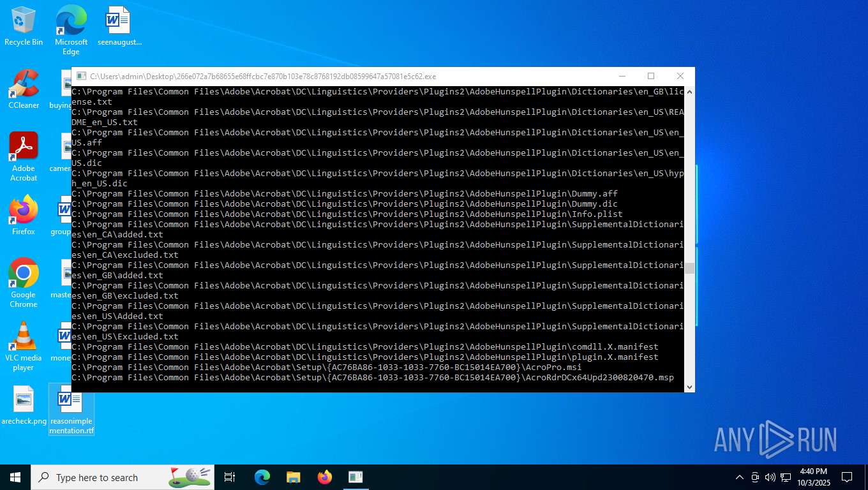Open the meet now tray icon
Viewport: 868px width, 490px height.
point(755,477)
